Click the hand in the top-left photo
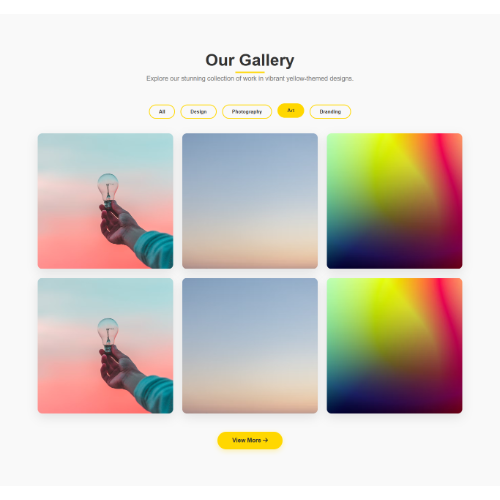The height and width of the screenshot is (500, 500). pos(117,224)
